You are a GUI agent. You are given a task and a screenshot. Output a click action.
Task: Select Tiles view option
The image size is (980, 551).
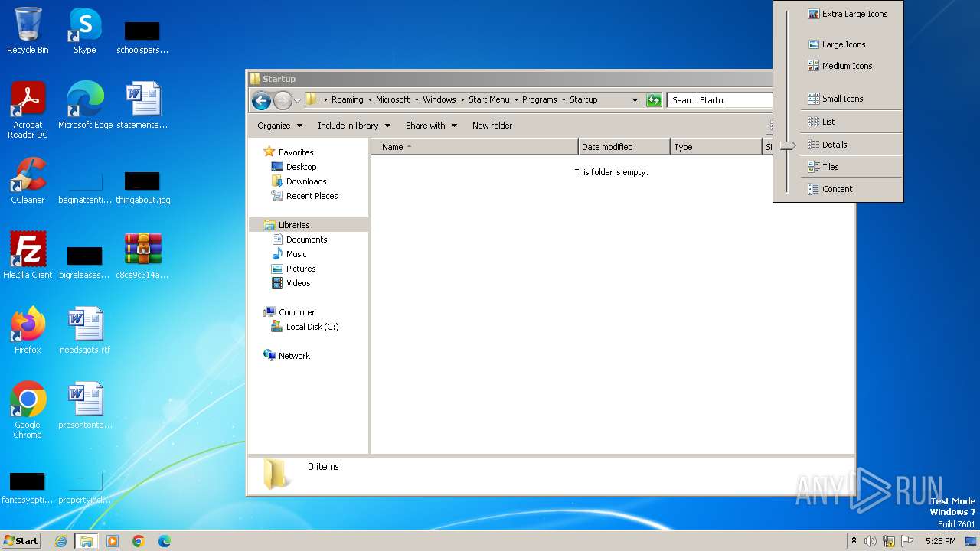pos(824,167)
